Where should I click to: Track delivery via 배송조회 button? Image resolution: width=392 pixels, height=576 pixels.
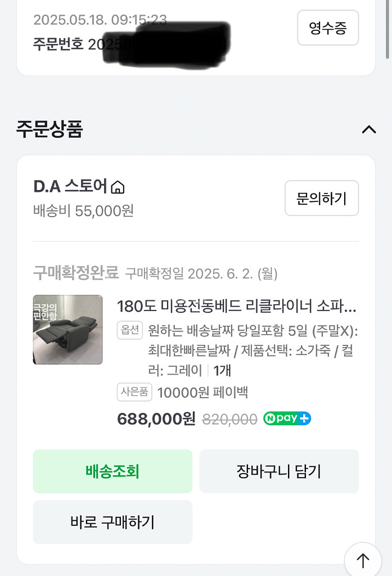tap(112, 471)
